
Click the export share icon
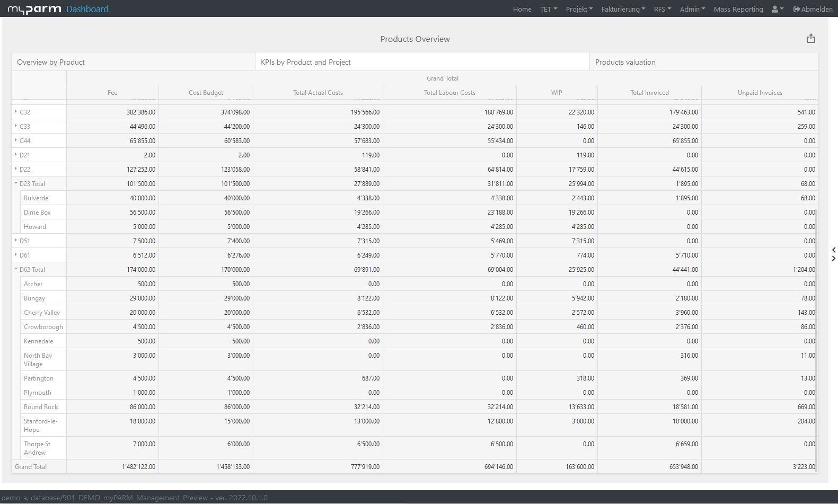(x=810, y=39)
